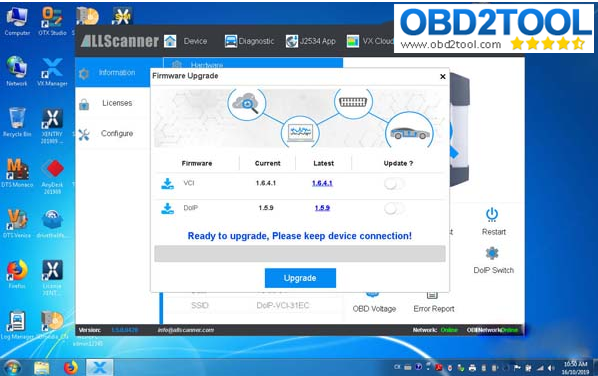Click the Licenses lock icon
The width and height of the screenshot is (598, 376).
tap(84, 104)
